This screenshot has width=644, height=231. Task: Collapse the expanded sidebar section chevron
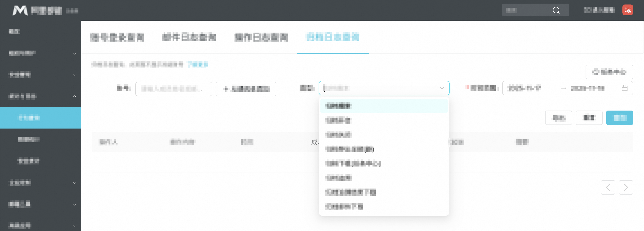pyautogui.click(x=75, y=96)
